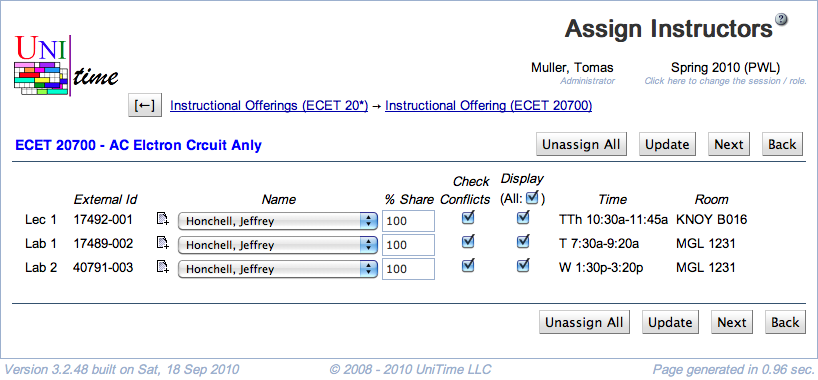Click the add instructor icon for Lec 1
Screen dimensions: 818x380
coord(163,219)
